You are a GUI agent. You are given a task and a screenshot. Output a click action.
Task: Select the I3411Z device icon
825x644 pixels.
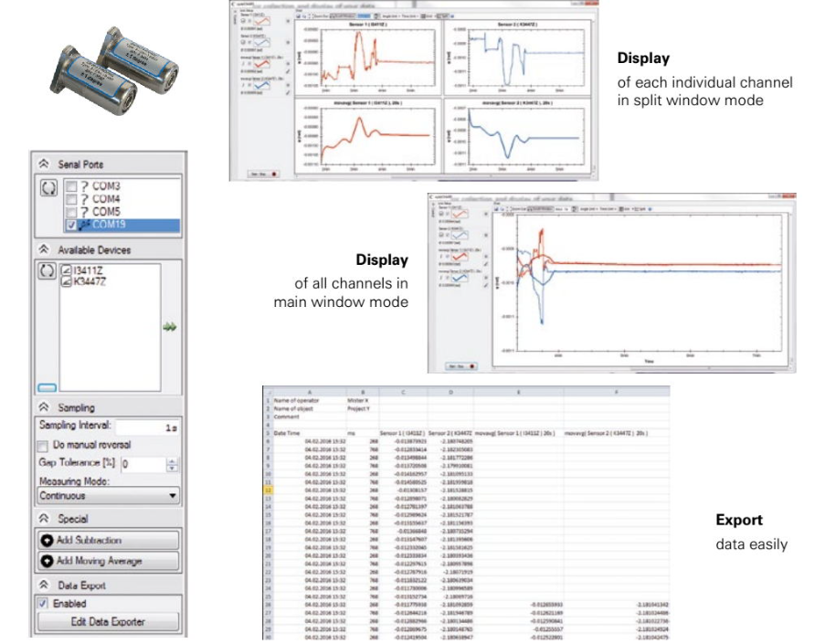[66, 271]
